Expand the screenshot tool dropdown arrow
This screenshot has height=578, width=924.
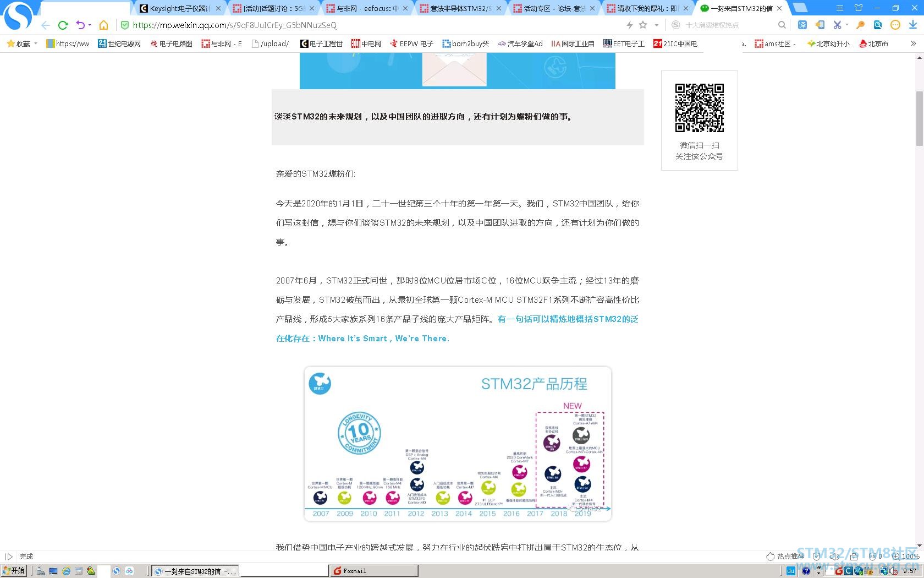tap(847, 25)
